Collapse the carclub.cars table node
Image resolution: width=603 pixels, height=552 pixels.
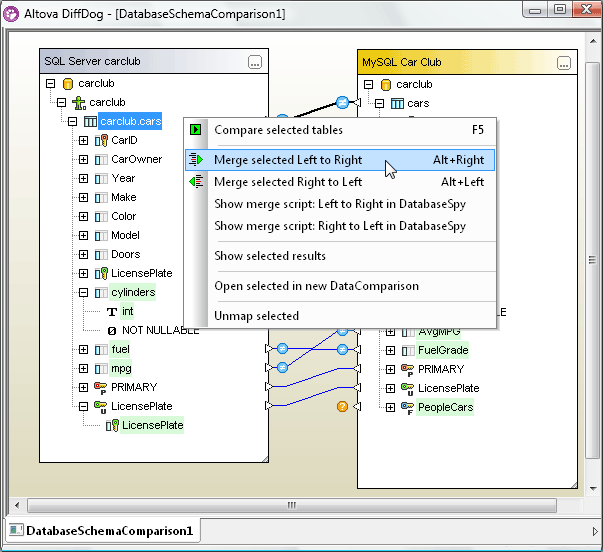pos(72,122)
